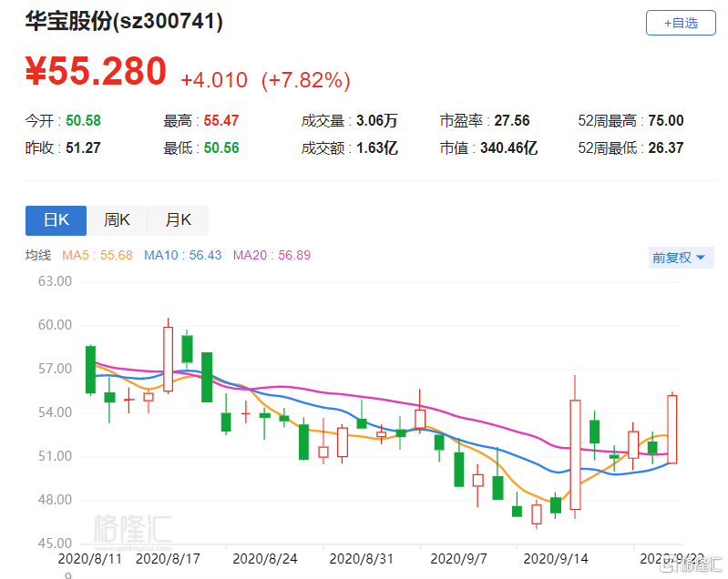The height and width of the screenshot is (579, 728).
Task: Click the 57.00 price axis label
Action: click(55, 369)
